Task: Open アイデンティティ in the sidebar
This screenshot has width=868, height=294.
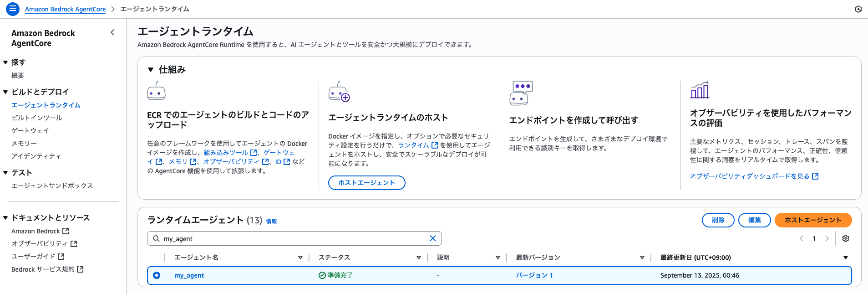Action: click(x=36, y=156)
